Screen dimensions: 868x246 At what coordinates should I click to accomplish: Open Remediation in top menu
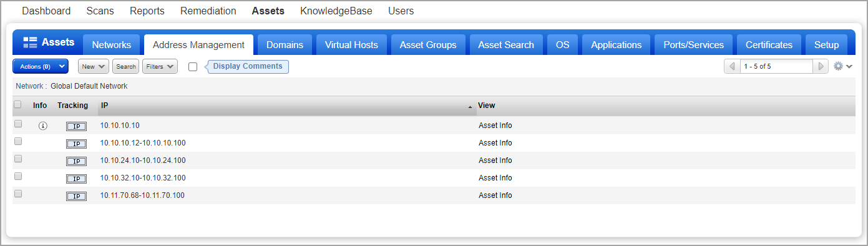[x=208, y=11]
